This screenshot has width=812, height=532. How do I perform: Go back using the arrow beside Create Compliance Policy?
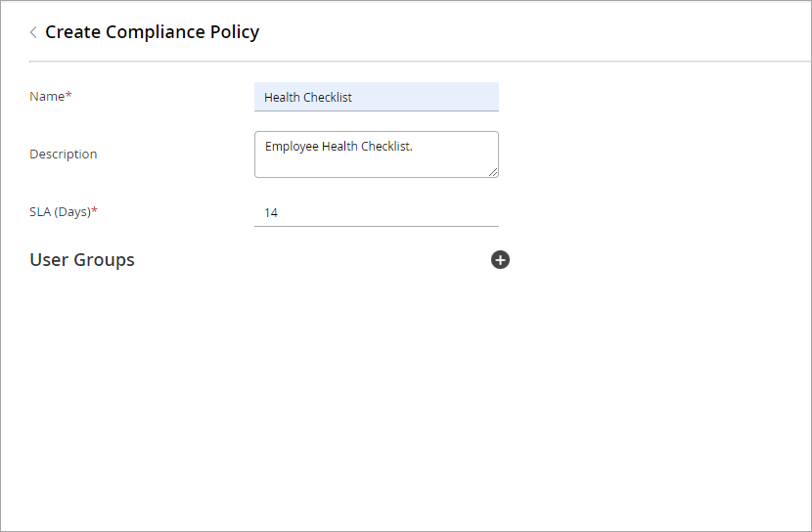(x=33, y=32)
